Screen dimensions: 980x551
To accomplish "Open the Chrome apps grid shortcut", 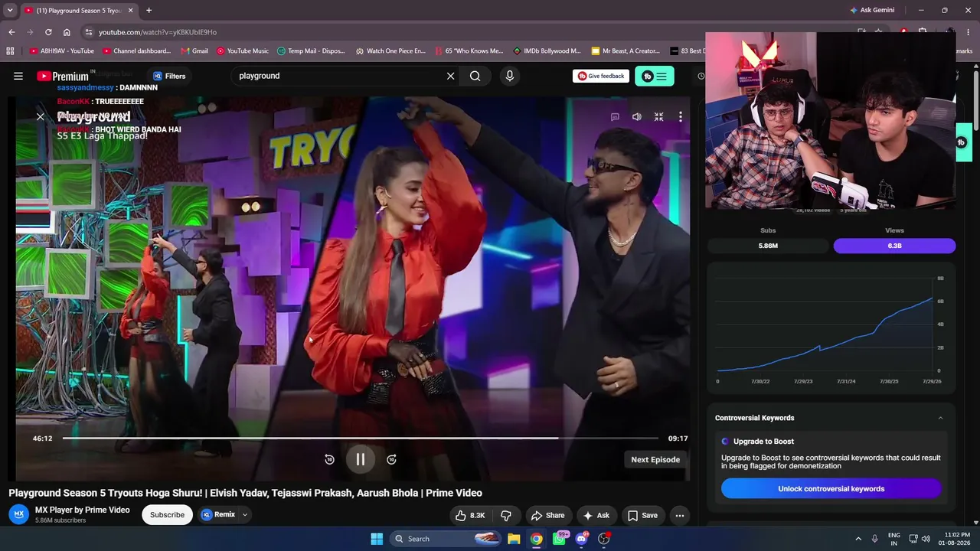I will tap(10, 51).
